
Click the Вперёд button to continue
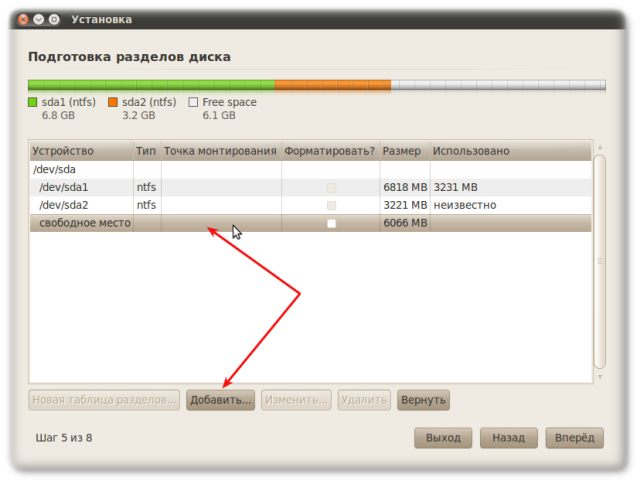point(574,438)
